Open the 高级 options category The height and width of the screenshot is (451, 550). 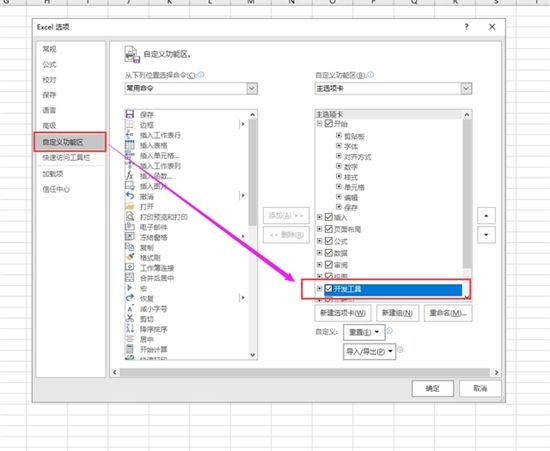(49, 126)
